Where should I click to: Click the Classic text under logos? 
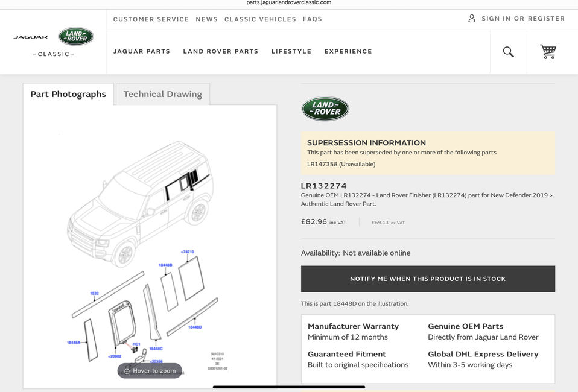coord(54,54)
